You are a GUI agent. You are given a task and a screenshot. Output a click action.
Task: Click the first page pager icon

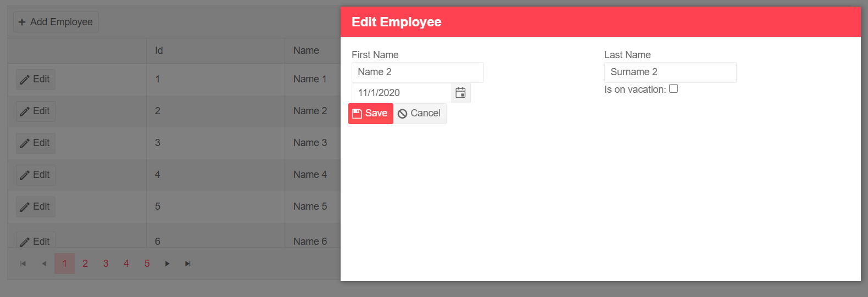pos(23,264)
